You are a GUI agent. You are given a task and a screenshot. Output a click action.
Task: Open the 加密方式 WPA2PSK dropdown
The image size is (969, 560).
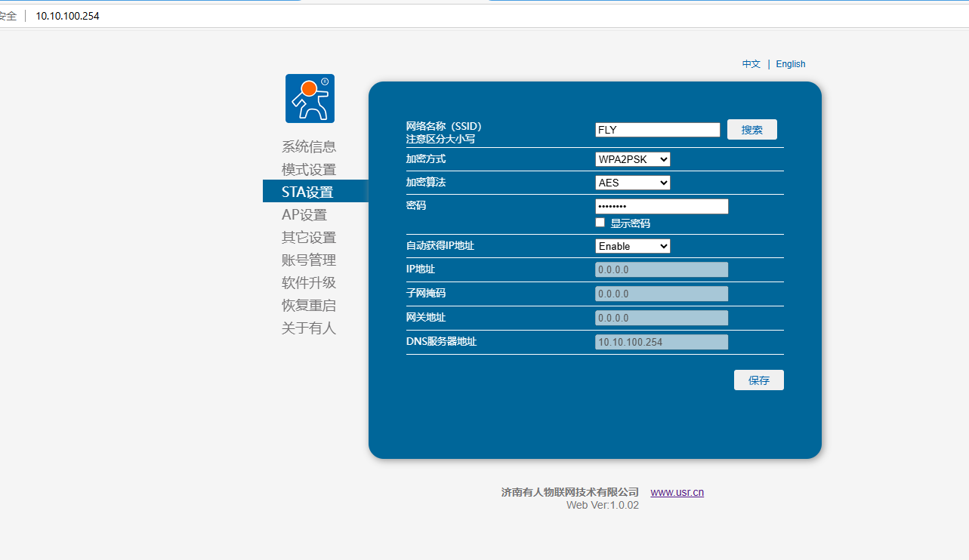[632, 159]
